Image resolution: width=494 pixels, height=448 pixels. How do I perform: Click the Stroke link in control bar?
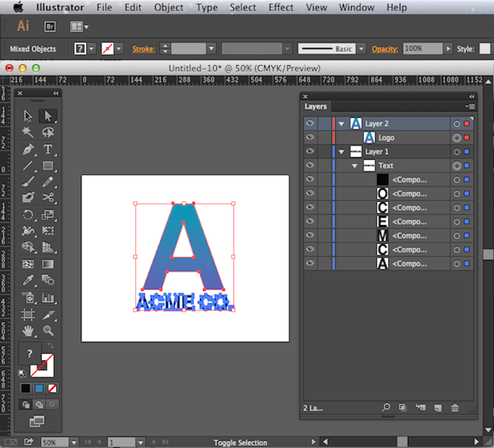click(143, 49)
